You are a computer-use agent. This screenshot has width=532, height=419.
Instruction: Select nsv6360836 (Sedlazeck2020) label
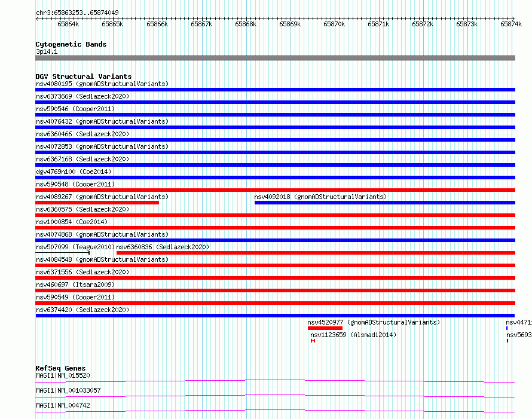click(x=163, y=247)
